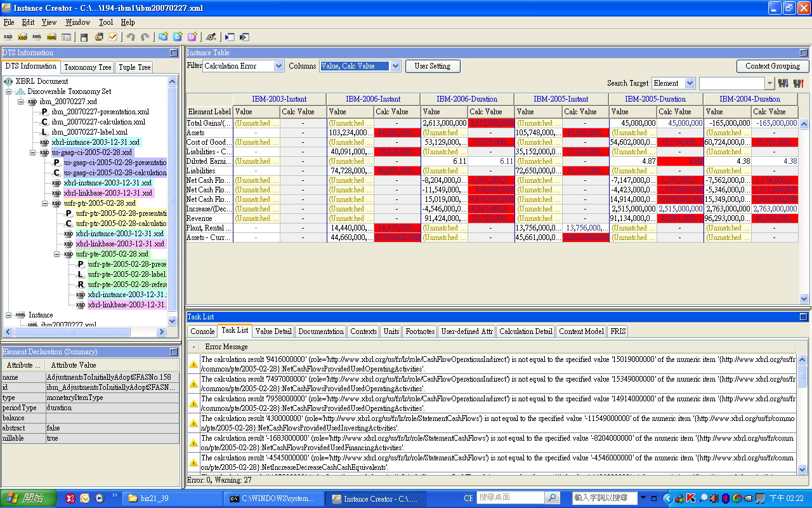
Task: Click the plain XBRL toolbar icon
Action: pyautogui.click(x=37, y=37)
